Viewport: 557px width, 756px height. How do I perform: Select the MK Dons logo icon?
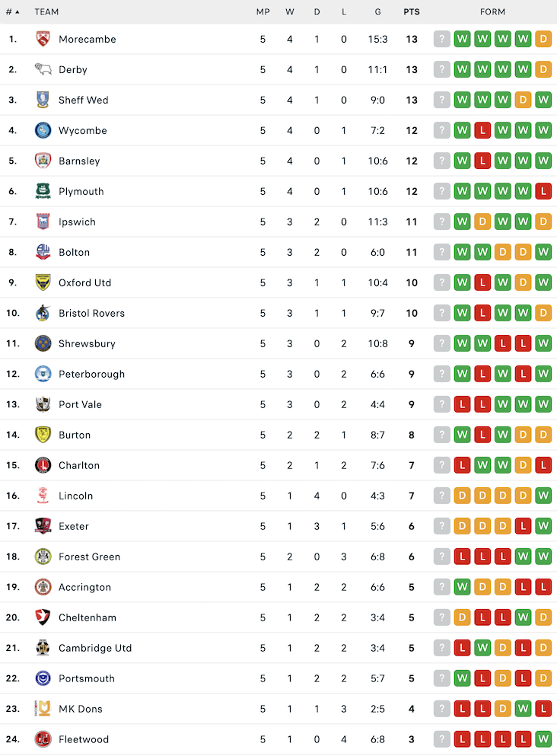(43, 708)
